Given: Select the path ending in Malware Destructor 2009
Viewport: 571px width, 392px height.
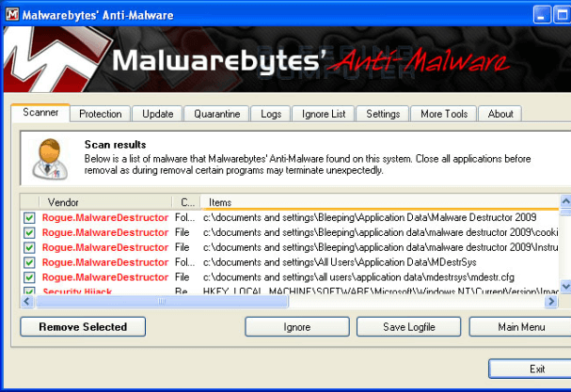Looking at the screenshot, I should pyautogui.click(x=370, y=218).
